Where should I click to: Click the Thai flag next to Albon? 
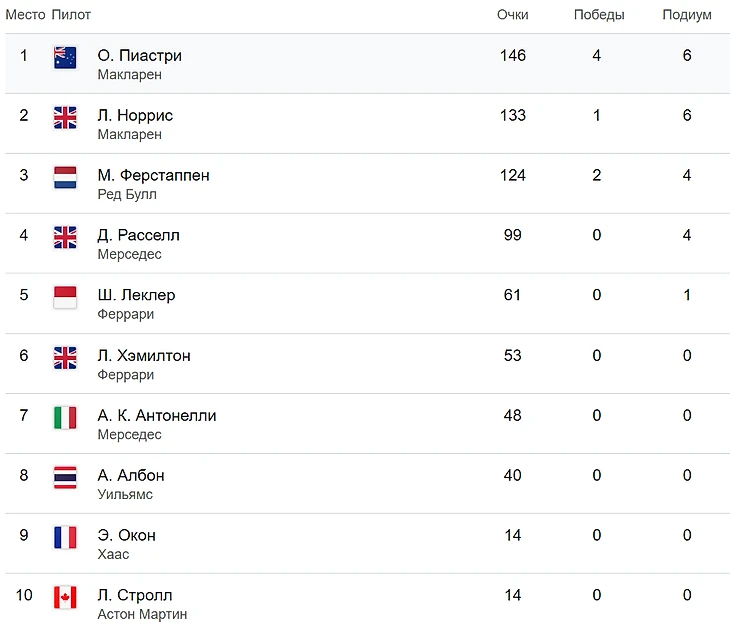(65, 477)
